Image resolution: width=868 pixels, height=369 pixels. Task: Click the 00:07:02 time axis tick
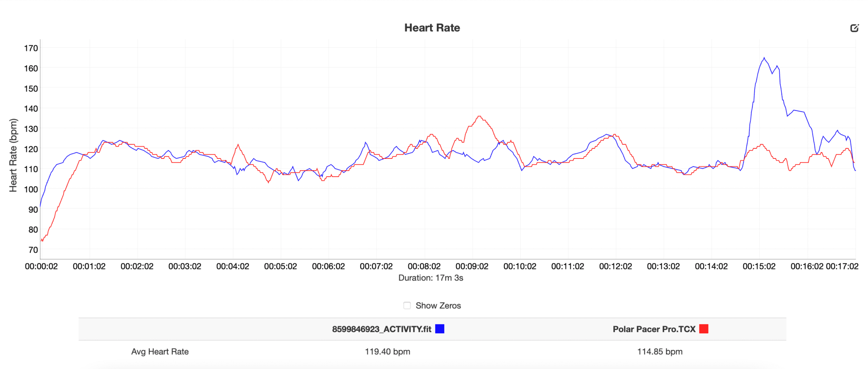[x=376, y=266]
